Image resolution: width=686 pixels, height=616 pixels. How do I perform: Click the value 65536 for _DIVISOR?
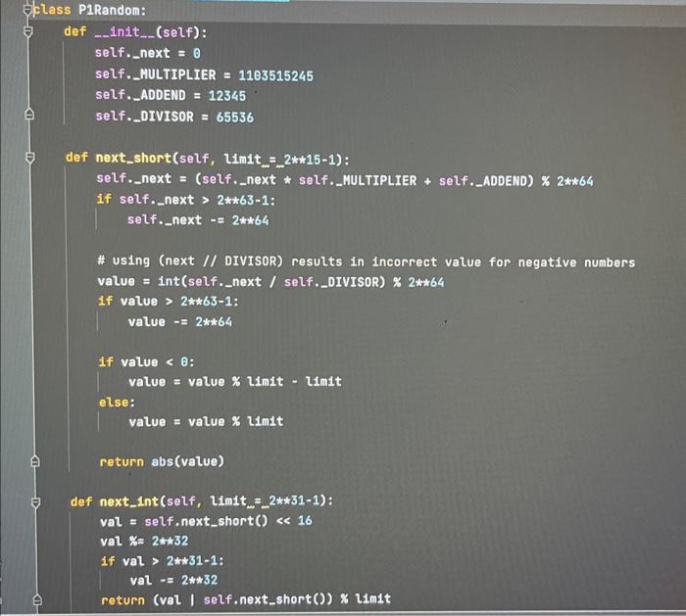pos(235,118)
